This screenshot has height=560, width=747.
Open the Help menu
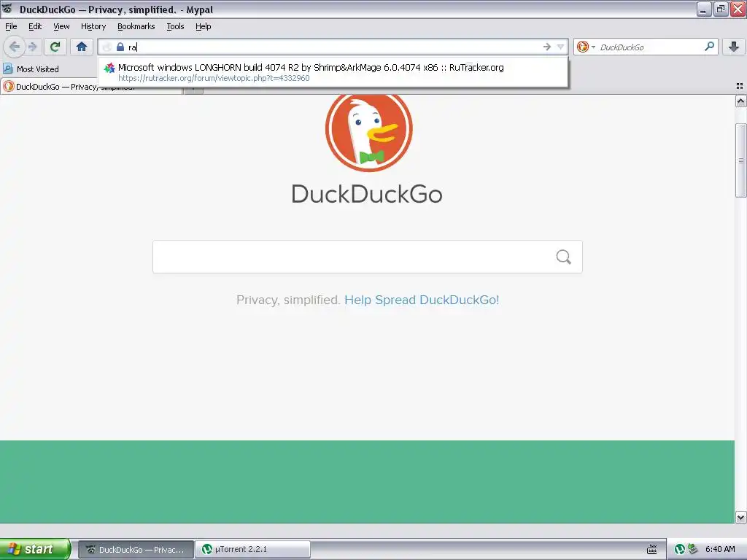pyautogui.click(x=203, y=26)
